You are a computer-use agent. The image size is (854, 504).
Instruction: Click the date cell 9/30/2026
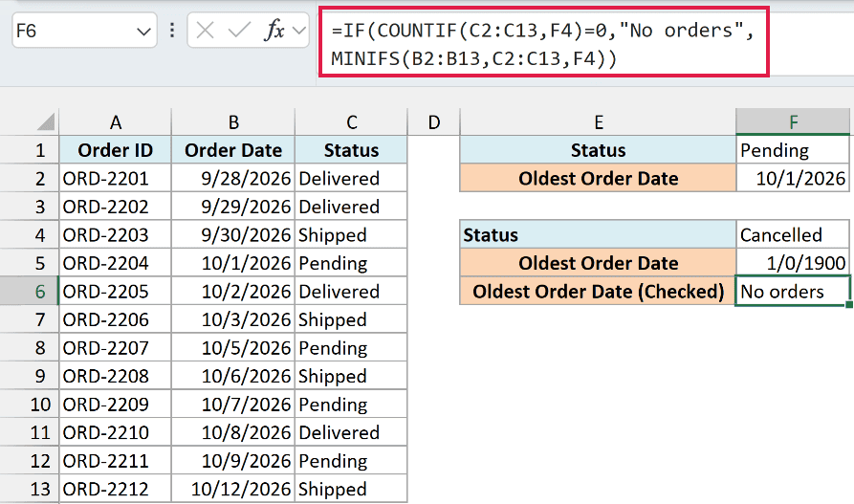(x=233, y=235)
